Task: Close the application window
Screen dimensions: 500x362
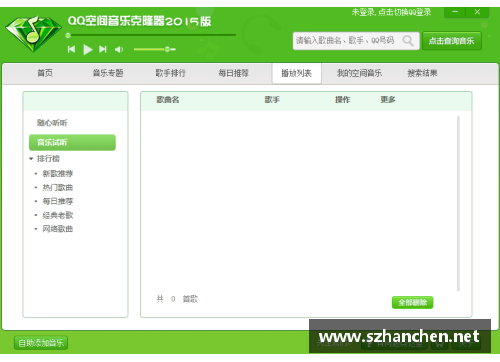Action: pos(477,12)
